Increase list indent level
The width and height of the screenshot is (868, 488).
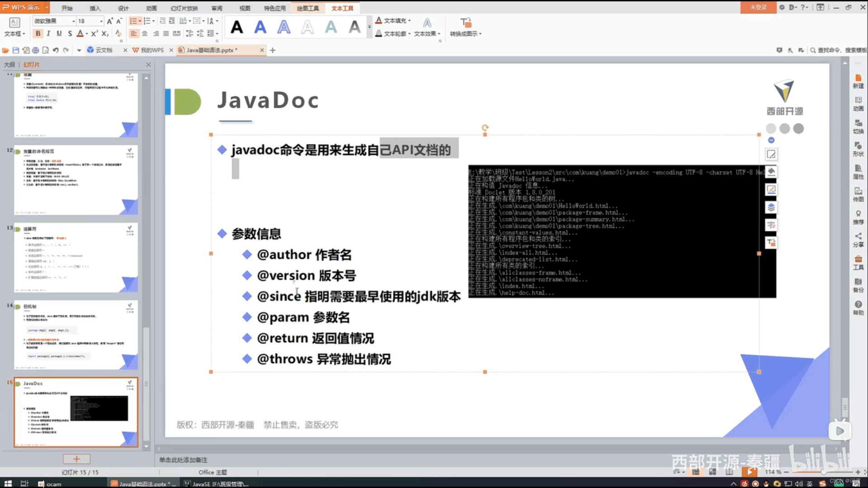pos(172,21)
